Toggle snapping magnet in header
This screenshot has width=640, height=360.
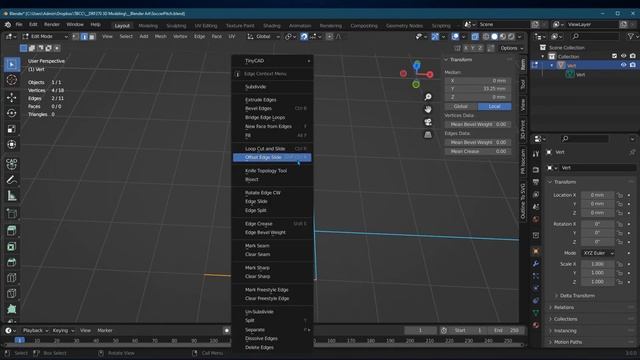click(304, 36)
